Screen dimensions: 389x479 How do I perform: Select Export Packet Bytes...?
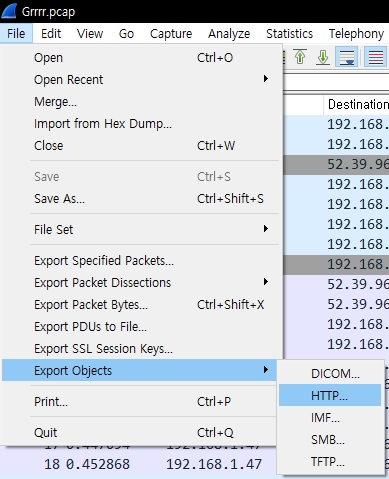[140, 305]
